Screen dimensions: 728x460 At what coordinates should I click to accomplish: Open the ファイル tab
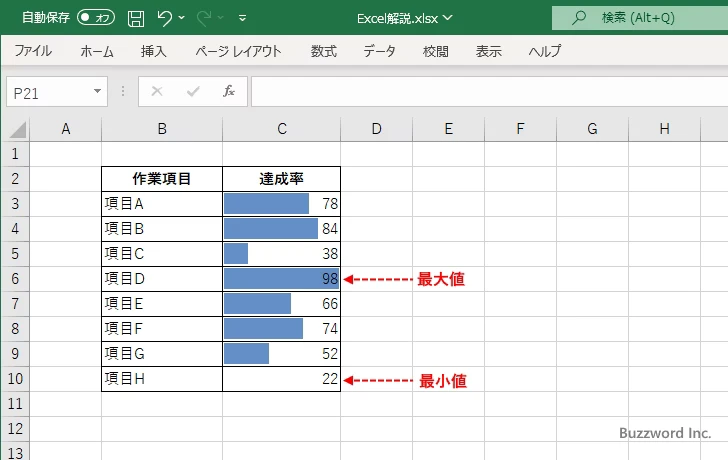[x=33, y=51]
